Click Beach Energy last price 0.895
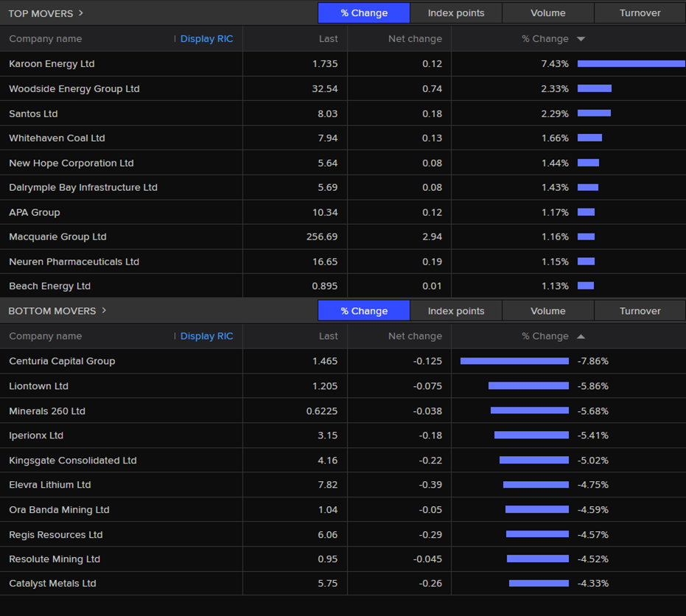Image resolution: width=686 pixels, height=616 pixels. pos(325,286)
